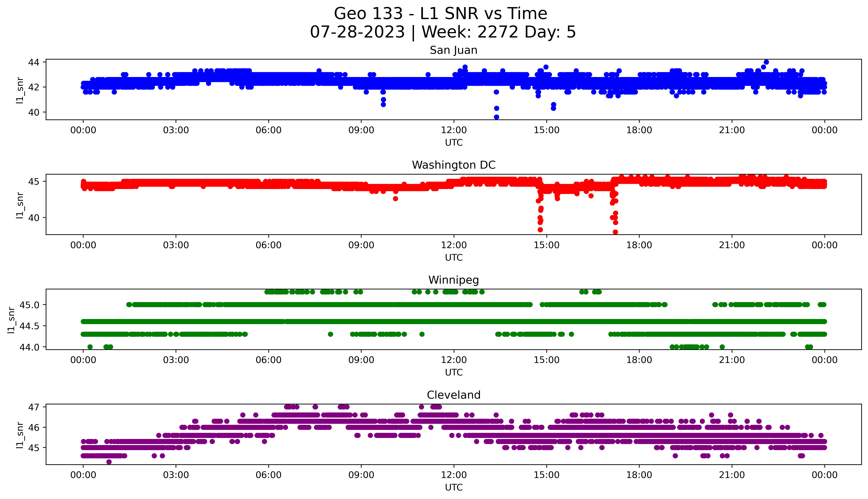Select the 'Washington DC' subplot title
The image size is (868, 499).
453,165
